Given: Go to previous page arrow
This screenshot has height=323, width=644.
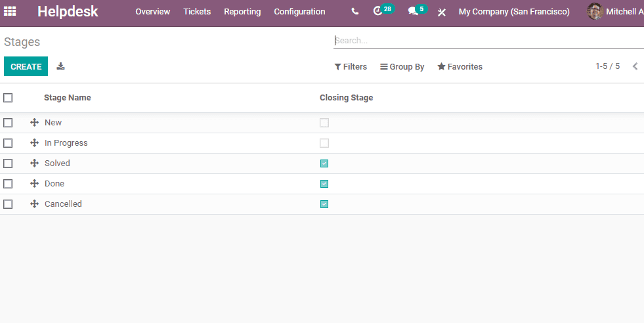Looking at the screenshot, I should [x=635, y=66].
